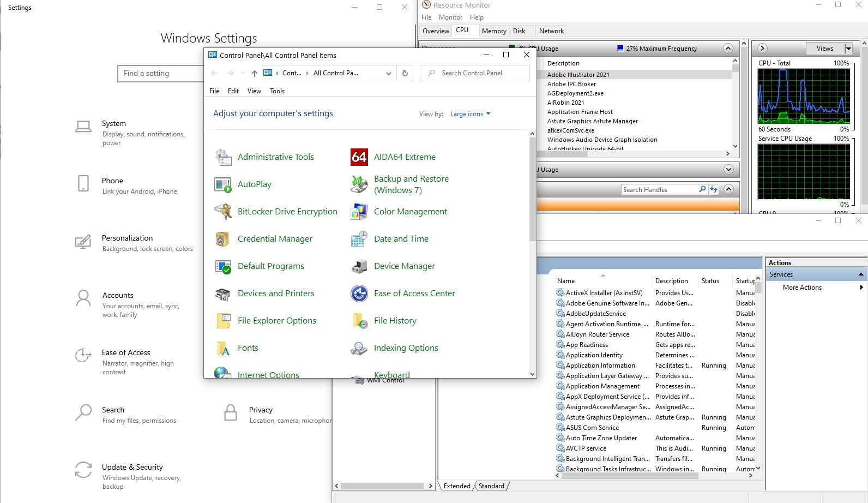The image size is (868, 503).
Task: Open Administrative Tools icon in Control Panel
Action: (223, 157)
